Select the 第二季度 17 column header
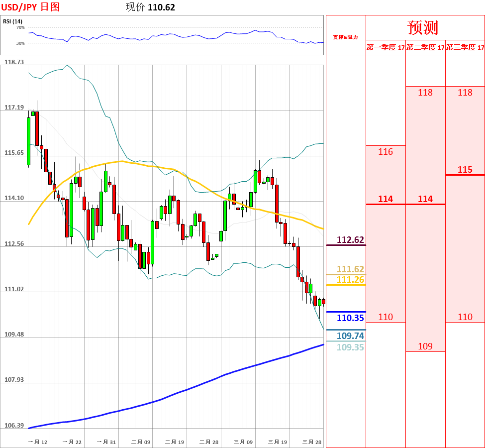 click(x=425, y=47)
